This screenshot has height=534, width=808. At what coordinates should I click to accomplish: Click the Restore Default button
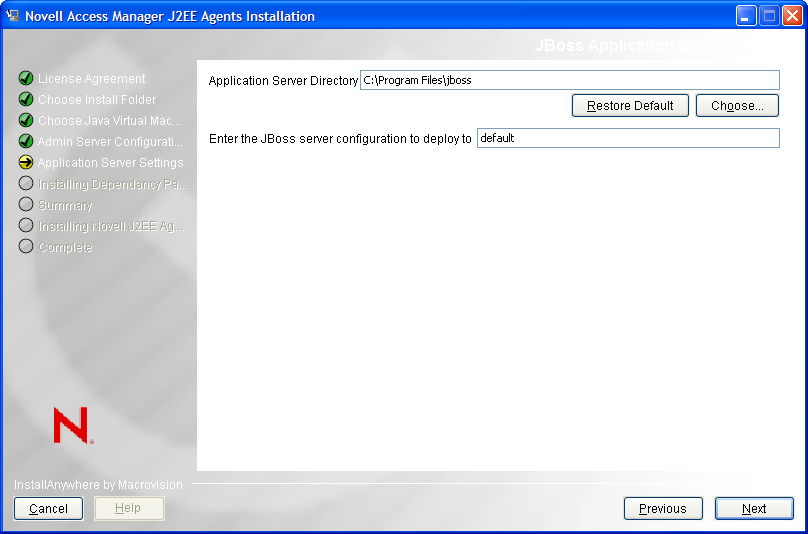pos(630,106)
